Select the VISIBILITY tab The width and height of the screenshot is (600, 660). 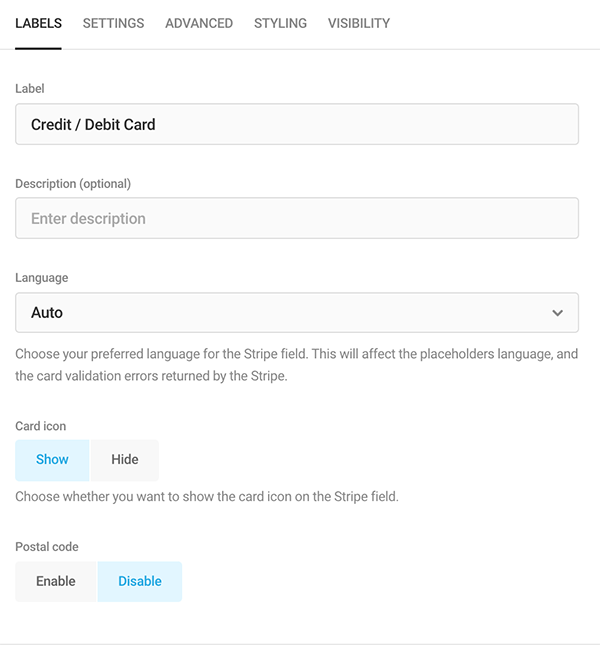[x=359, y=23]
